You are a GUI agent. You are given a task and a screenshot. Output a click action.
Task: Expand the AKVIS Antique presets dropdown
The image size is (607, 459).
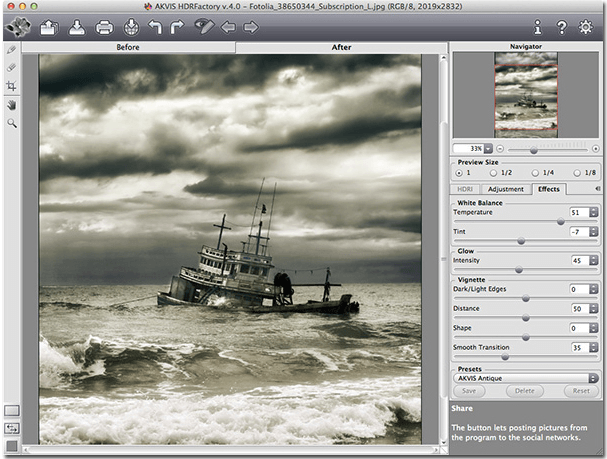click(593, 378)
